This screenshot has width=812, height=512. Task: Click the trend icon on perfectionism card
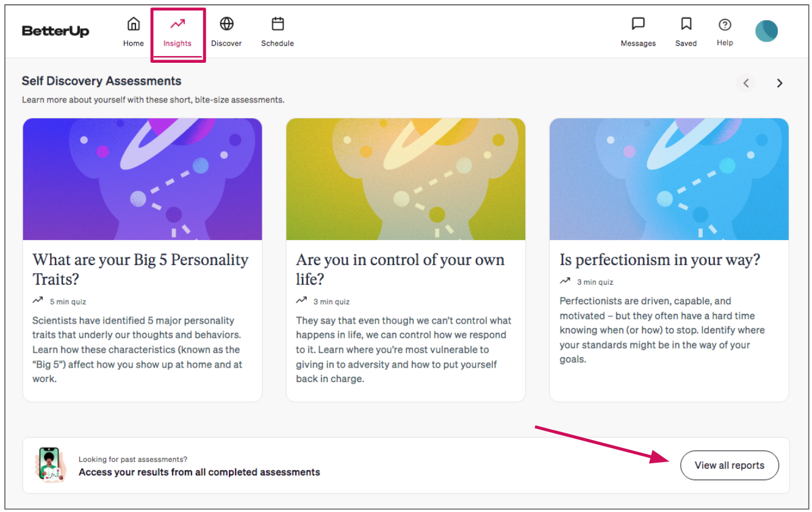pos(565,281)
